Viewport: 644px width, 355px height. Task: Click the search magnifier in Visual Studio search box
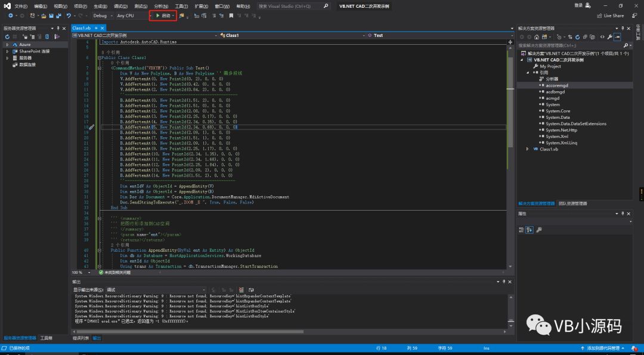click(326, 6)
